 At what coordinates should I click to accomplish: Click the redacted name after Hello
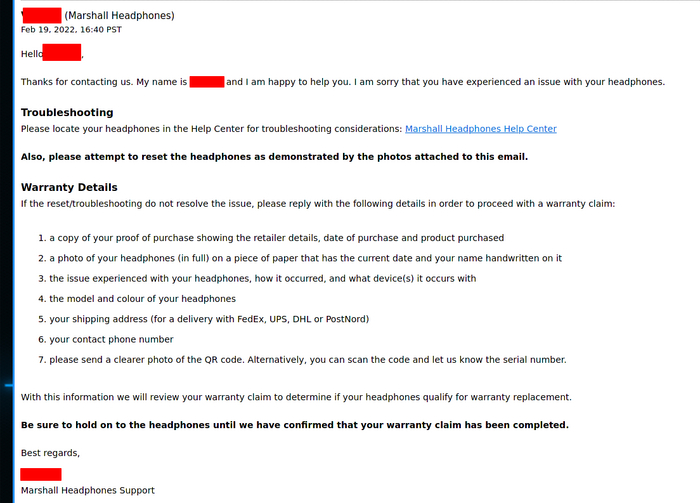tap(62, 53)
